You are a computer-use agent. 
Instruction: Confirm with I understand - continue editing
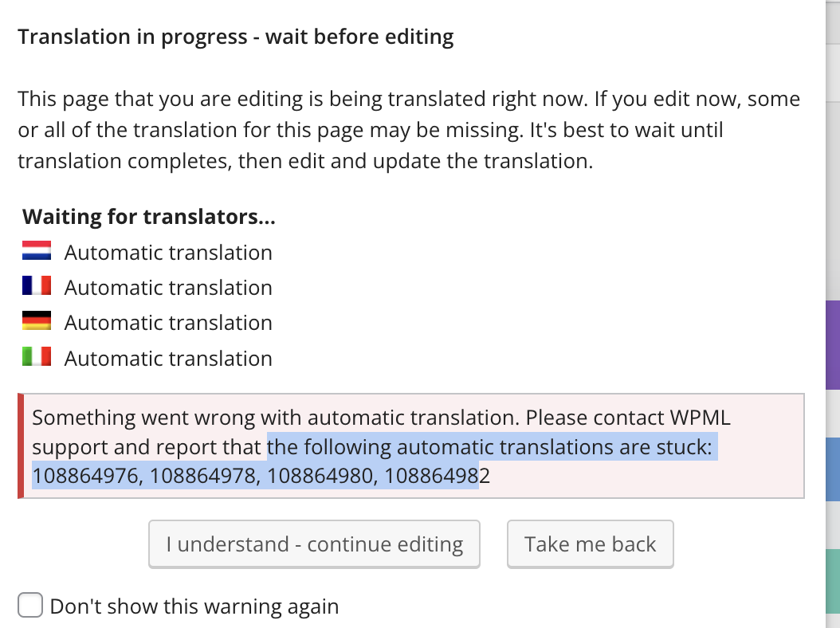point(314,544)
